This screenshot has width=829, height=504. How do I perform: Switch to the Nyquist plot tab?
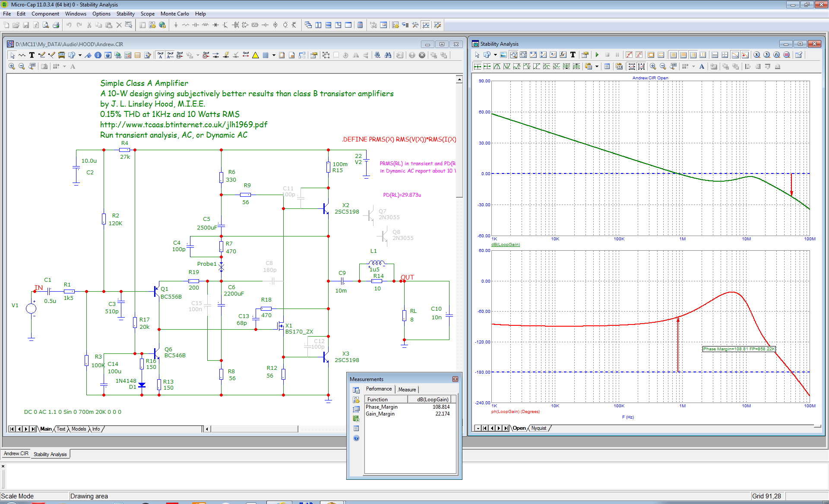coord(538,428)
